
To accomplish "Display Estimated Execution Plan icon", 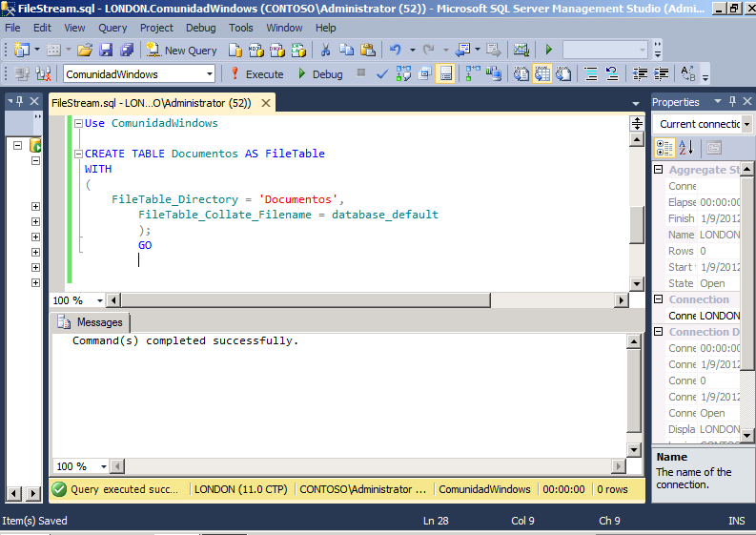I will (403, 73).
